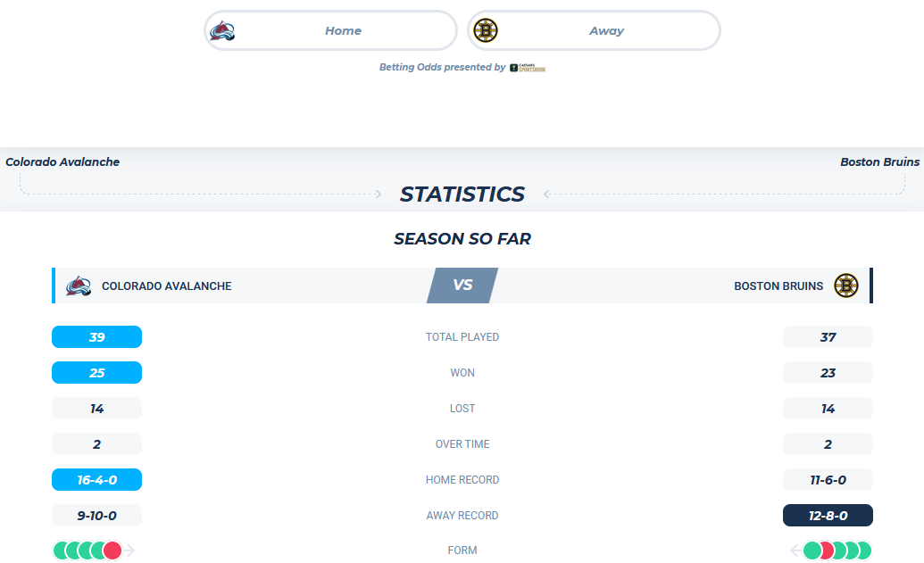Click Bruins away record 12-8-0
The image size is (924, 563).
click(x=828, y=516)
